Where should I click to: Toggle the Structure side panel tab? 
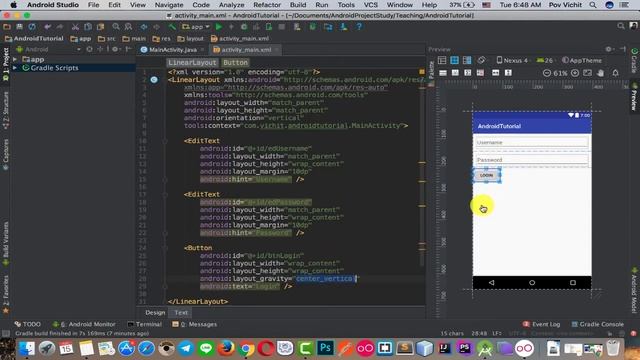[x=6, y=110]
